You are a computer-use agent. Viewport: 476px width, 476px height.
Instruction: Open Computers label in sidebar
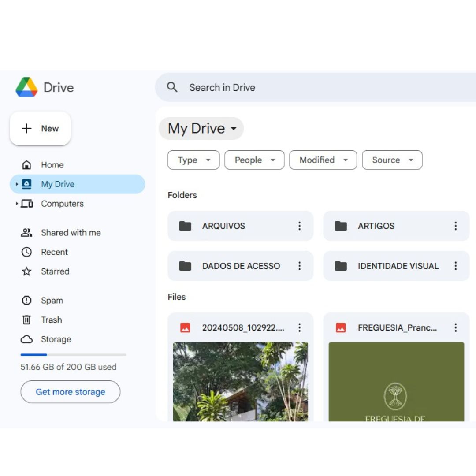(62, 203)
